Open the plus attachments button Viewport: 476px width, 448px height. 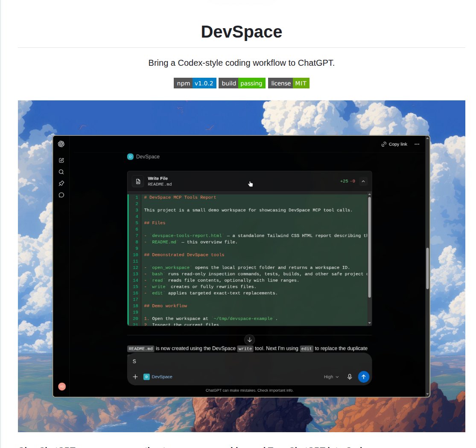[135, 377]
